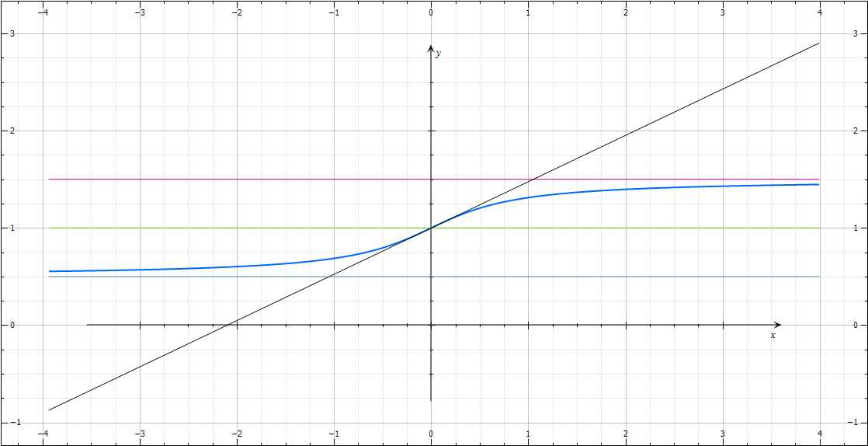
Task: Click the top scale label -4
Action: [x=42, y=12]
